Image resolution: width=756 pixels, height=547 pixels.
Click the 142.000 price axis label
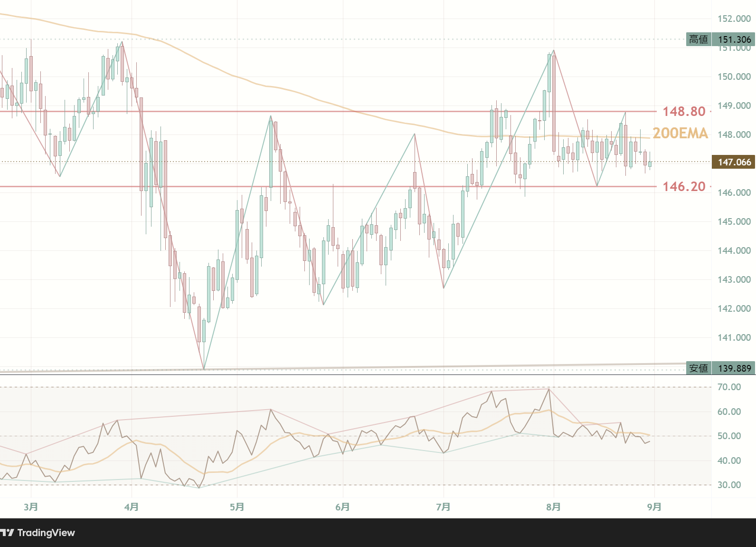pos(734,308)
